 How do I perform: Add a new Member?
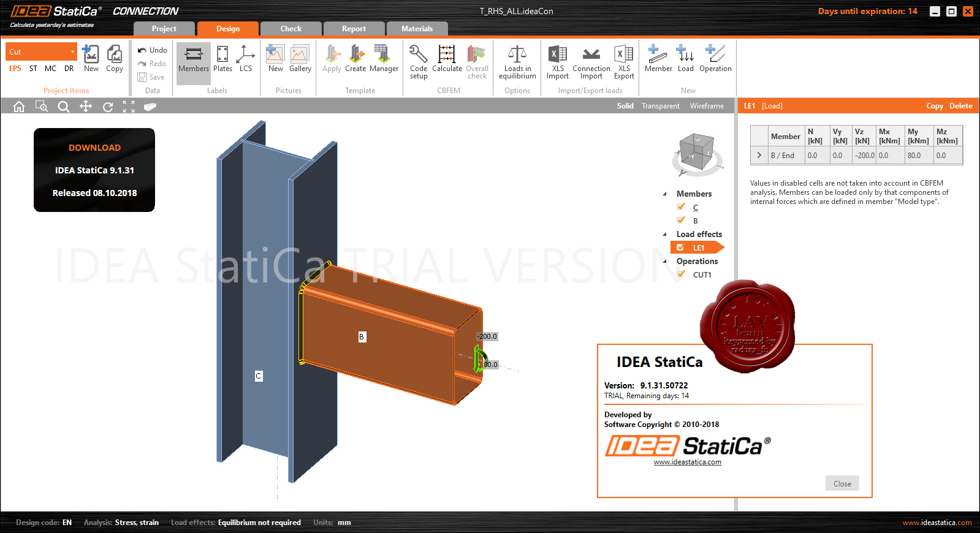pos(658,59)
